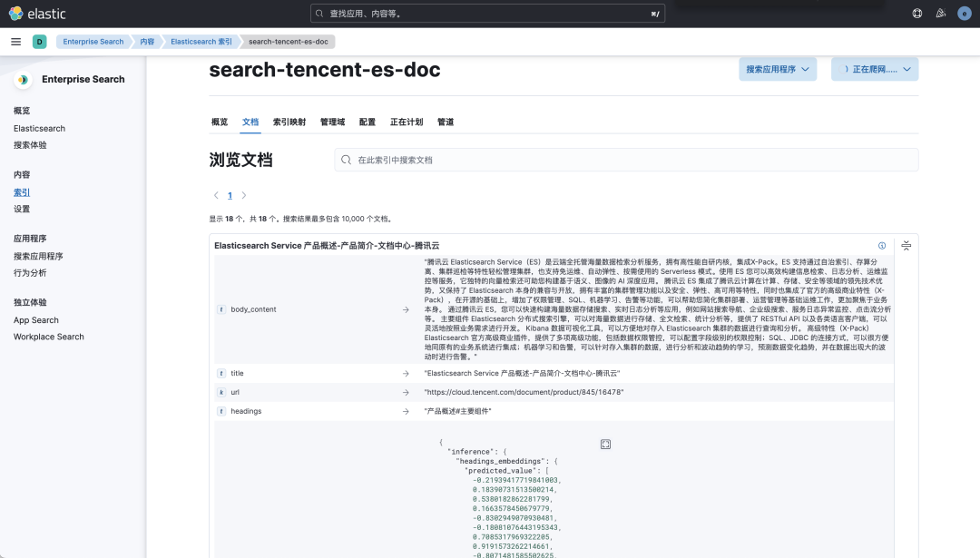Click the url value cloud.tencent.com/document/product/845/16478

[x=524, y=392]
